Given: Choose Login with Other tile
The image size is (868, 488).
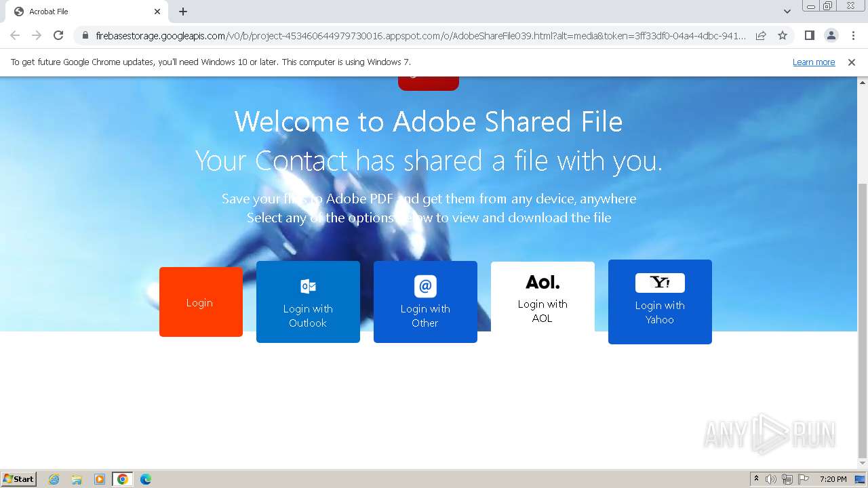Looking at the screenshot, I should 425,302.
